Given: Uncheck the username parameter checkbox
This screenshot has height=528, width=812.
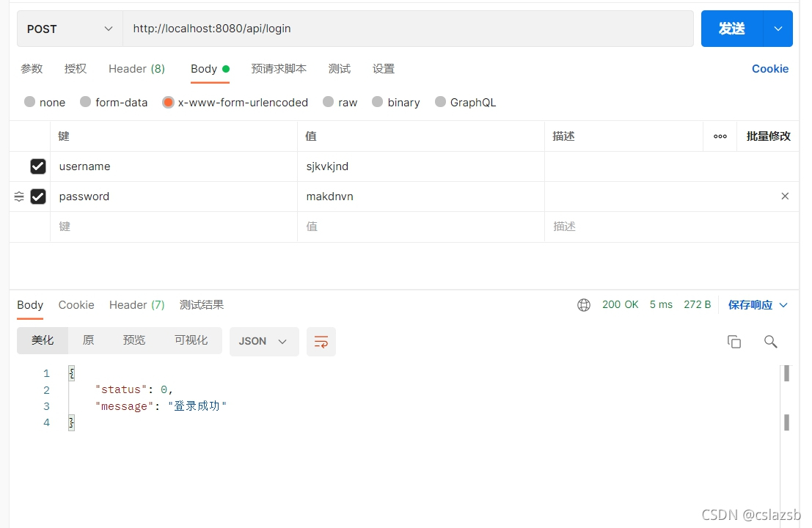Looking at the screenshot, I should pos(38,166).
